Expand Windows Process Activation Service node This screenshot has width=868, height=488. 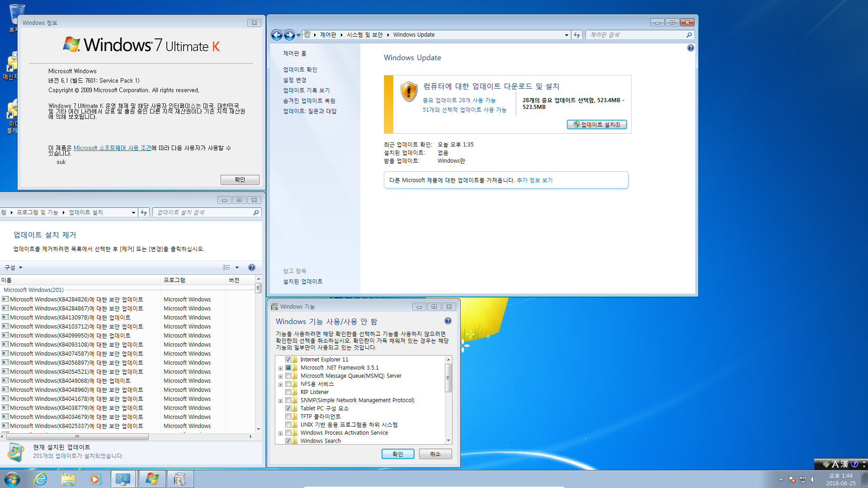[x=280, y=433]
